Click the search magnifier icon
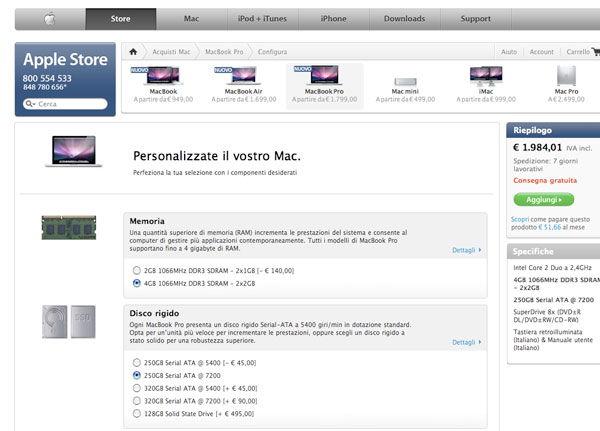Viewport: 600px width, 431px height. [28, 104]
